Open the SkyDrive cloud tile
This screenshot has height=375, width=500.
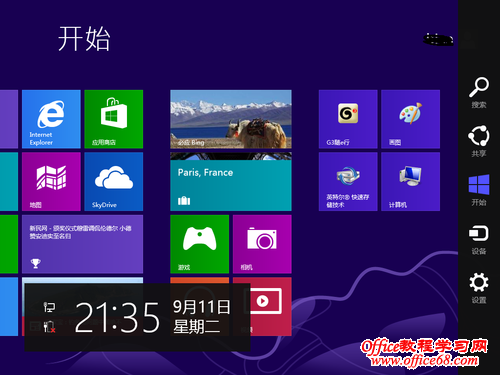click(x=114, y=182)
